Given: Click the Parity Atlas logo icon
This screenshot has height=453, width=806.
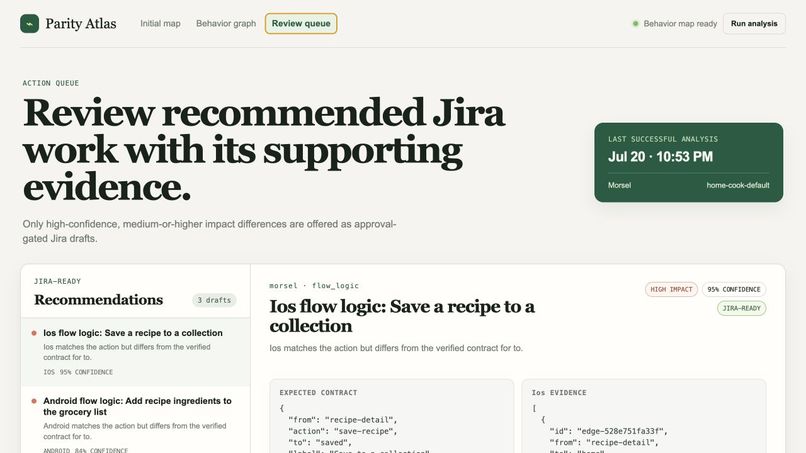Looking at the screenshot, I should tap(29, 24).
